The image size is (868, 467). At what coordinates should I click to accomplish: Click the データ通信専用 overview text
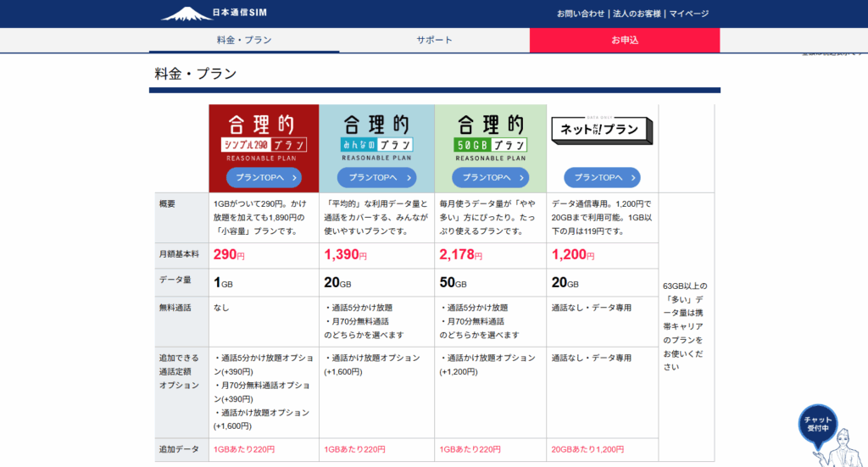pyautogui.click(x=602, y=218)
